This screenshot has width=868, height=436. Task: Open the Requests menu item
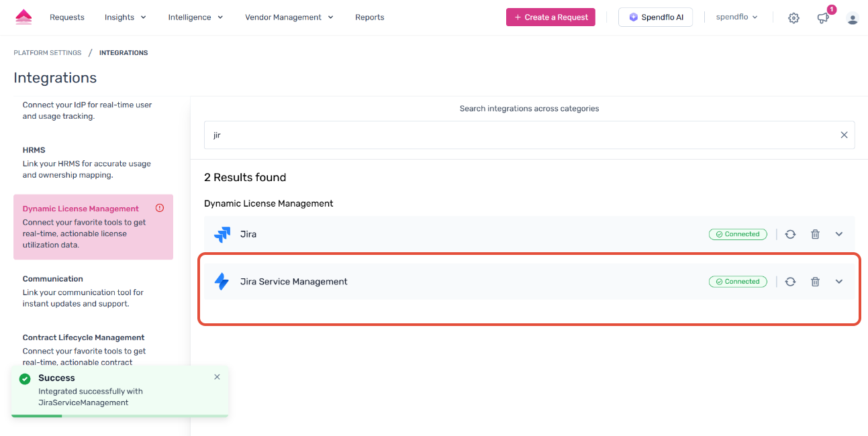pos(67,17)
